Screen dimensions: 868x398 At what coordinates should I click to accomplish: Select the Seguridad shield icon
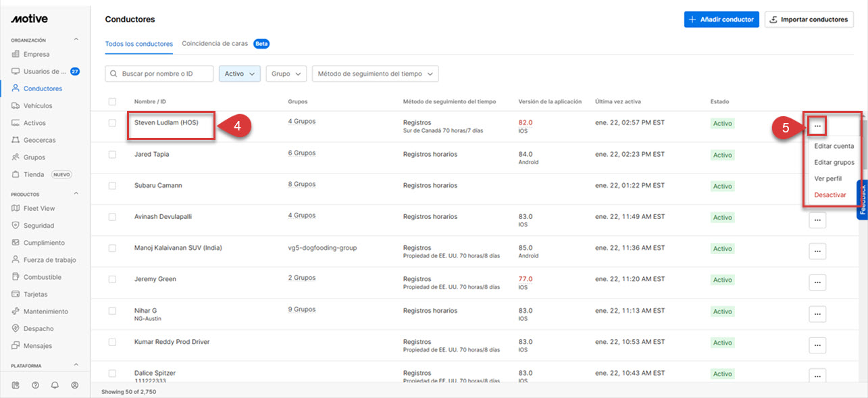pyautogui.click(x=16, y=226)
